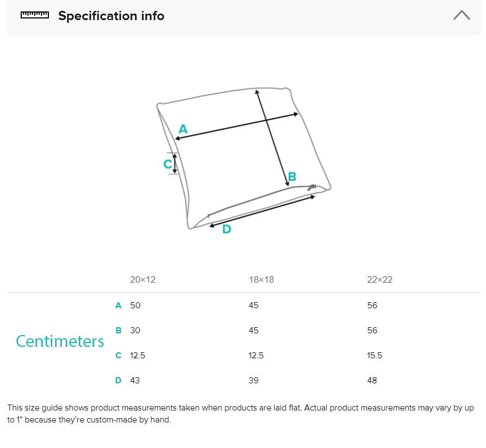Click the teal B label on pillow diagram
Screen dimensions: 486x448
[292, 177]
